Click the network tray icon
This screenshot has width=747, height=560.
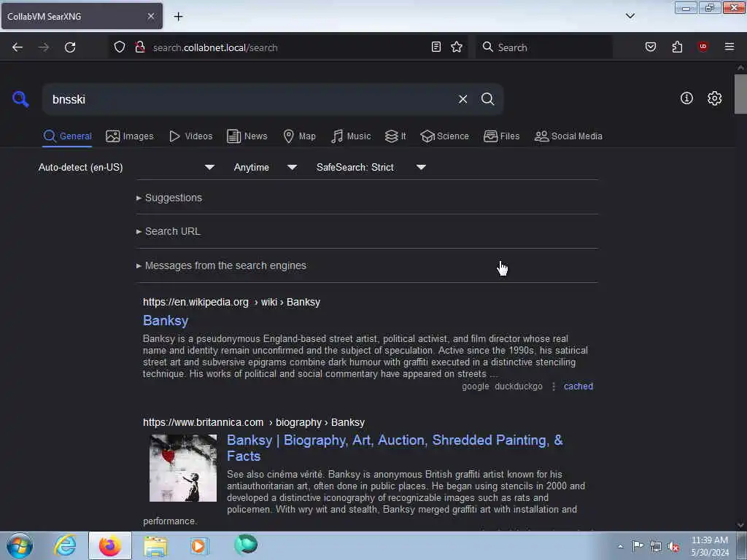(x=656, y=547)
